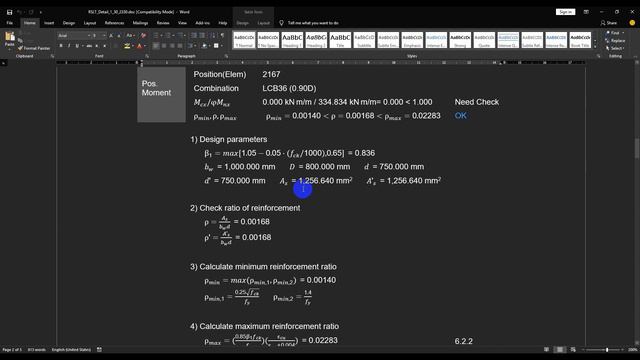Open the Help tab
This screenshot has width=640, height=360.
(222, 23)
